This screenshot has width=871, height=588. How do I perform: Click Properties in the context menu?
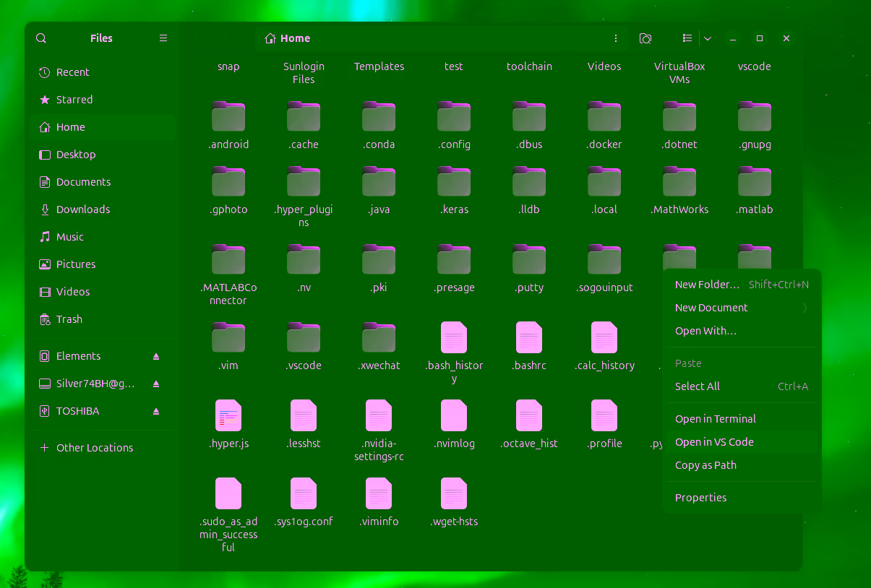point(700,498)
